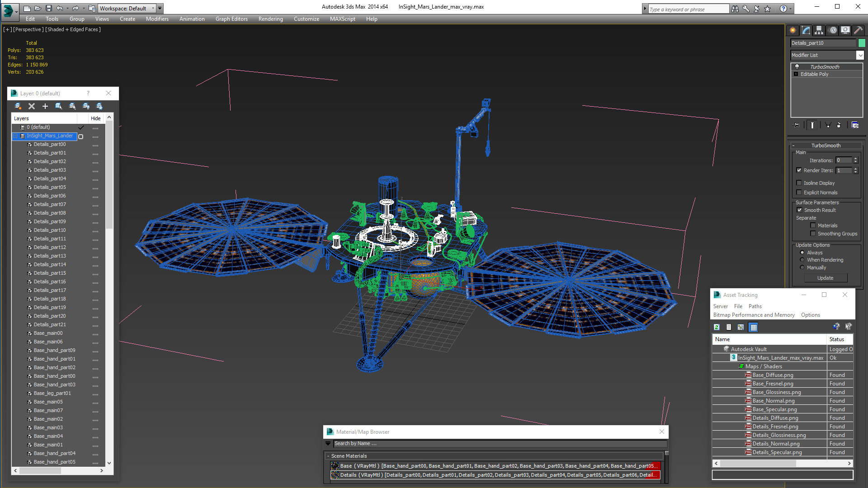The height and width of the screenshot is (488, 868).
Task: Click Tree View icon in Asset Tracking toolbar
Action: tap(741, 327)
